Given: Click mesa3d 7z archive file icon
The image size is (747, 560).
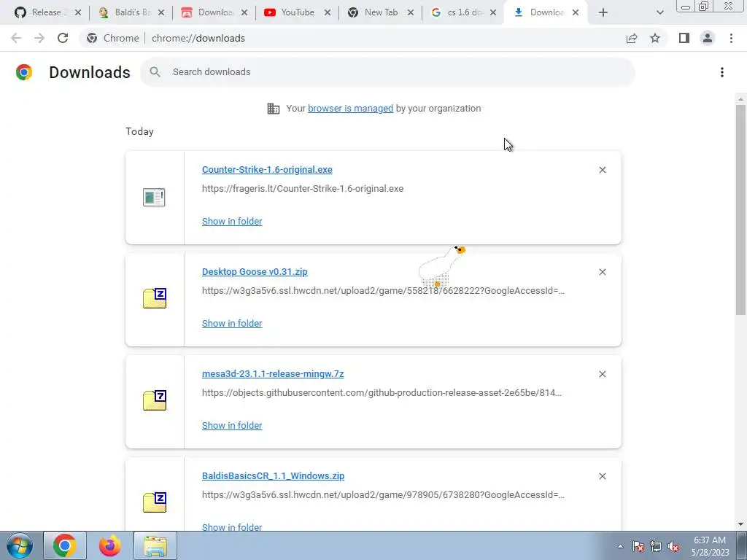Looking at the screenshot, I should point(155,400).
